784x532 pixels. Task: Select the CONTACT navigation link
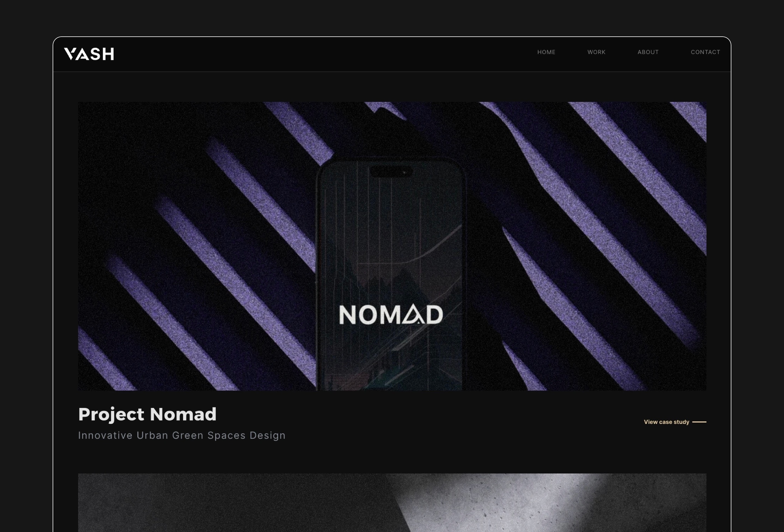(705, 52)
